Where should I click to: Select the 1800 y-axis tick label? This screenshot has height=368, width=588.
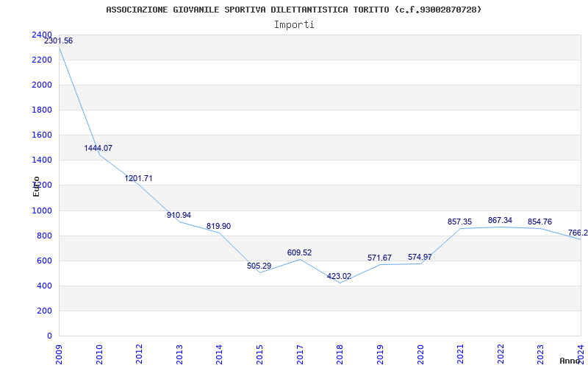click(42, 110)
